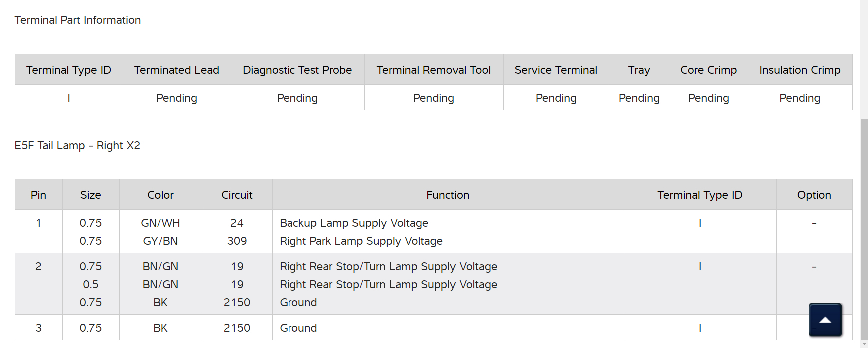
Task: Click the Option column header
Action: coord(814,195)
